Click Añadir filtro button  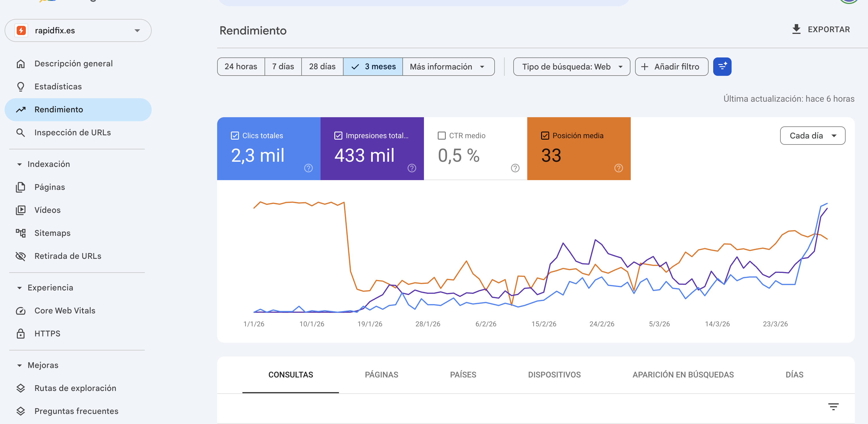[671, 66]
